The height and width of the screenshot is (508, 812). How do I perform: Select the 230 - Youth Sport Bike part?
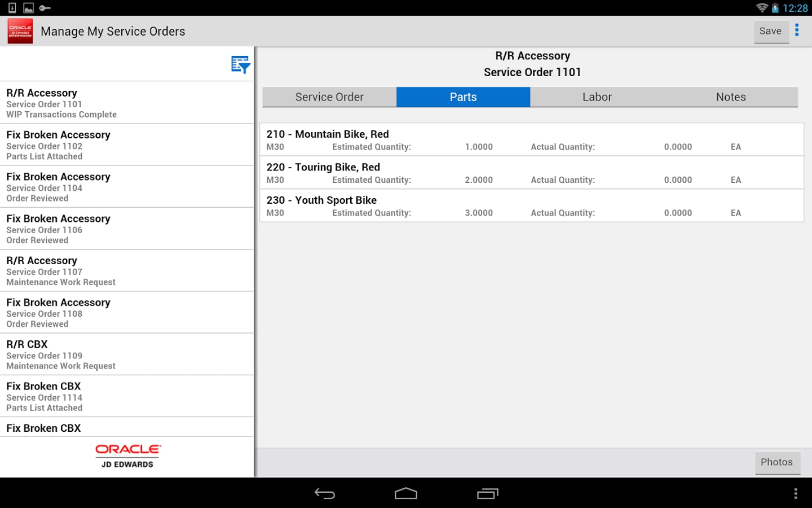tap(532, 205)
